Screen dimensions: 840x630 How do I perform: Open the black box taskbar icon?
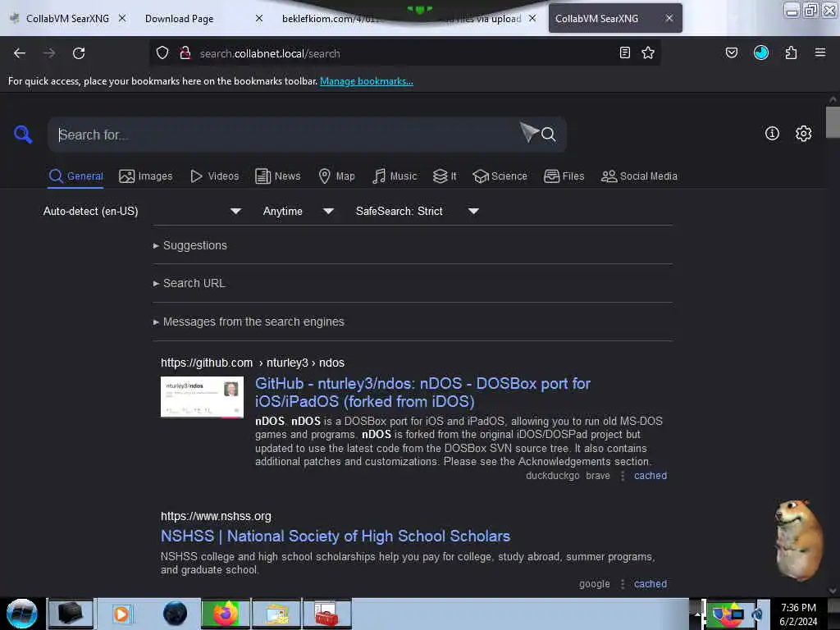[71, 614]
